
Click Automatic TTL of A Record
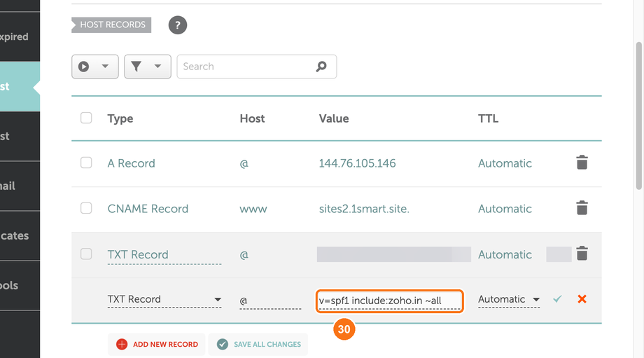click(505, 163)
